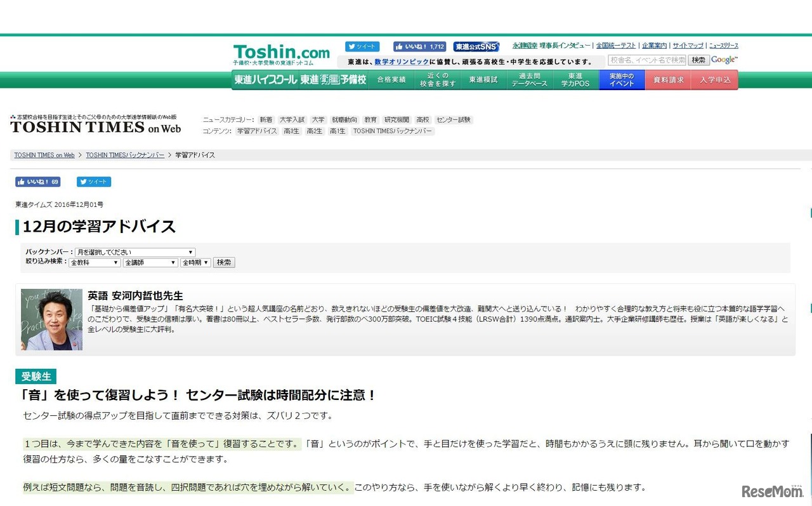Click the instructor 安河内哲也 photo

coord(51,319)
